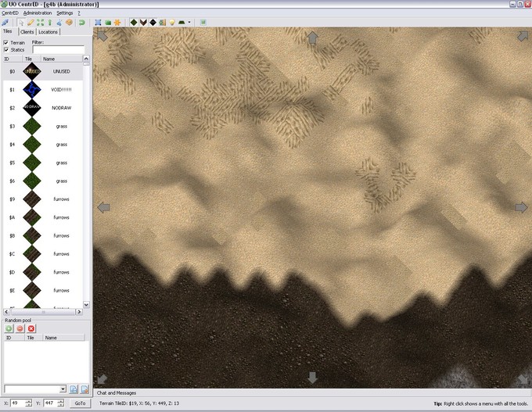The width and height of the screenshot is (532, 412).
Task: Clear random pool with red X icon
Action: (31, 329)
